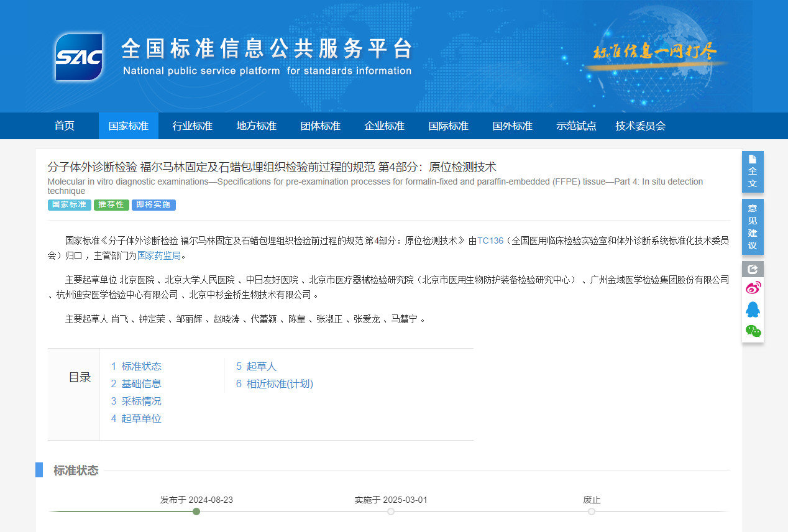Click the 即将实施 status badge
This screenshot has height=532, width=788.
(153, 205)
